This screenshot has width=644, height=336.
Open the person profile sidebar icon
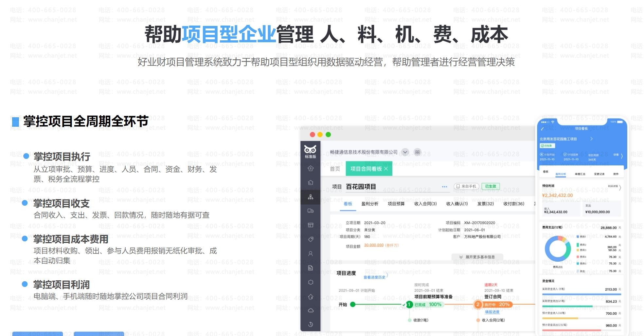[311, 253]
